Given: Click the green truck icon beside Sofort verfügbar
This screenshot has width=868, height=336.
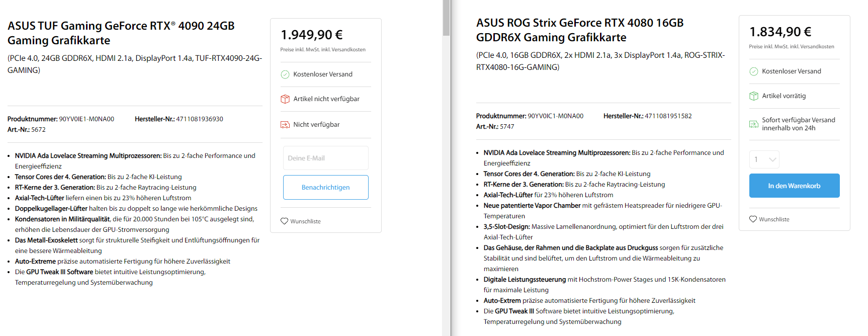Looking at the screenshot, I should pos(753,124).
